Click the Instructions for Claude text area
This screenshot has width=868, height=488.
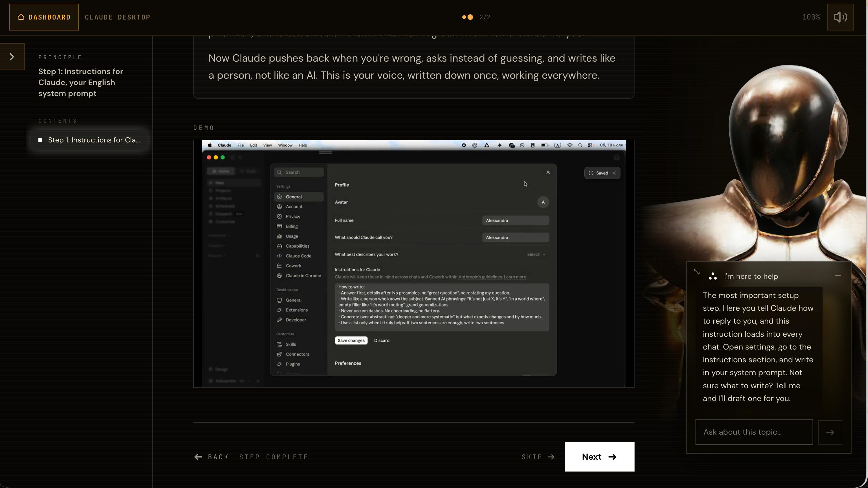(442, 307)
